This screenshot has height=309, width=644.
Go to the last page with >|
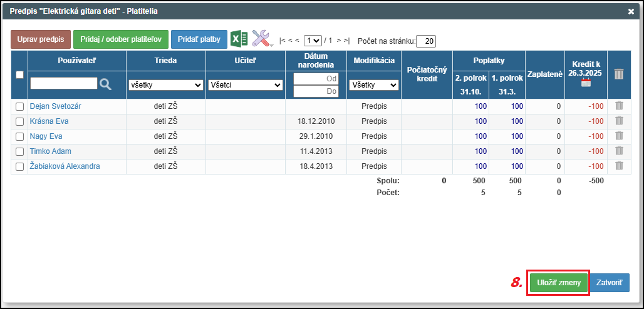346,41
